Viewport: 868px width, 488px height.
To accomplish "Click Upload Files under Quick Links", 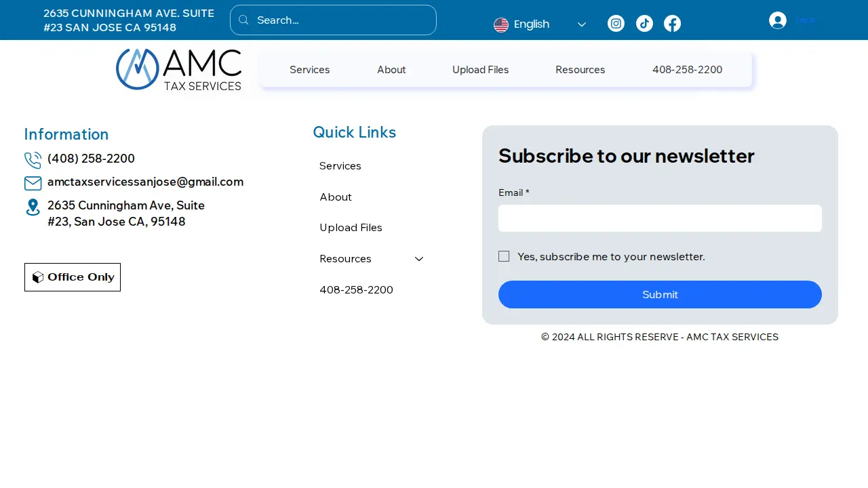I will (351, 228).
